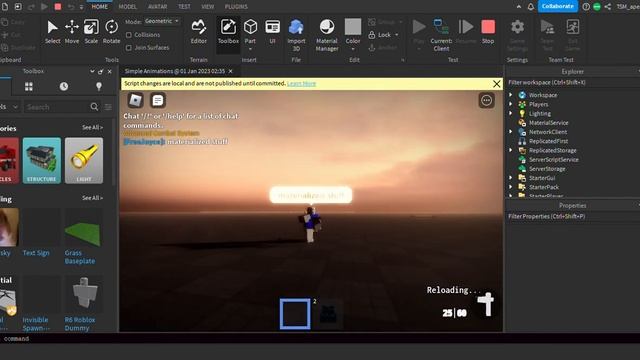Open the notifications bell
640x360 pixels.
pyautogui.click(x=531, y=7)
